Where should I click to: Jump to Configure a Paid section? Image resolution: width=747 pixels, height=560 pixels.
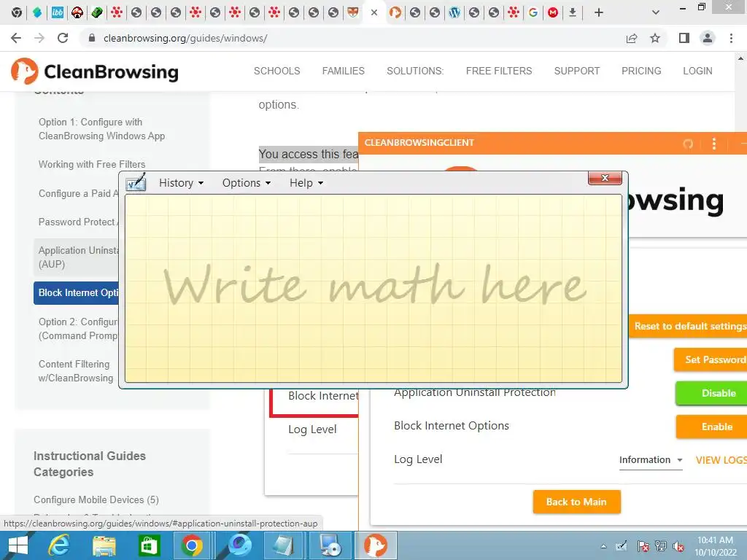(x=78, y=193)
